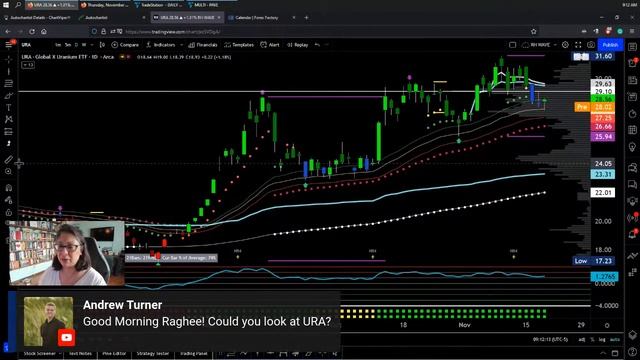This screenshot has height=360, width=640.
Task: Toggle auto scale on price axis
Action: pos(614,340)
